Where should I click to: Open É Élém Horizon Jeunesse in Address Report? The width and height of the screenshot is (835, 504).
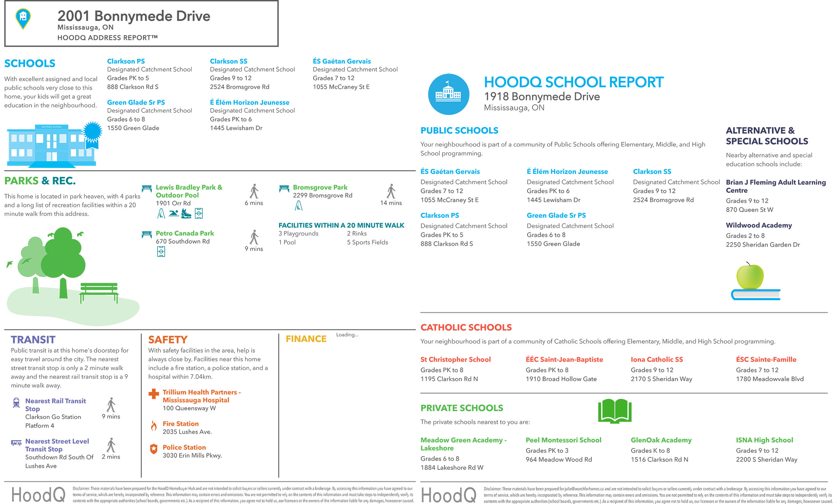tap(249, 102)
